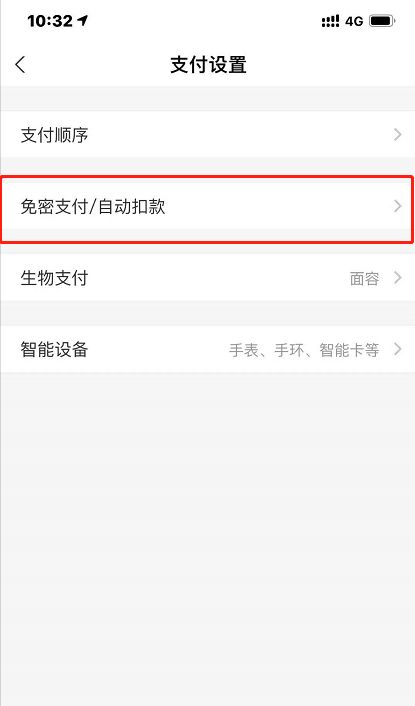Click the chevron next to 面容
The width and height of the screenshot is (415, 706).
pyautogui.click(x=397, y=278)
